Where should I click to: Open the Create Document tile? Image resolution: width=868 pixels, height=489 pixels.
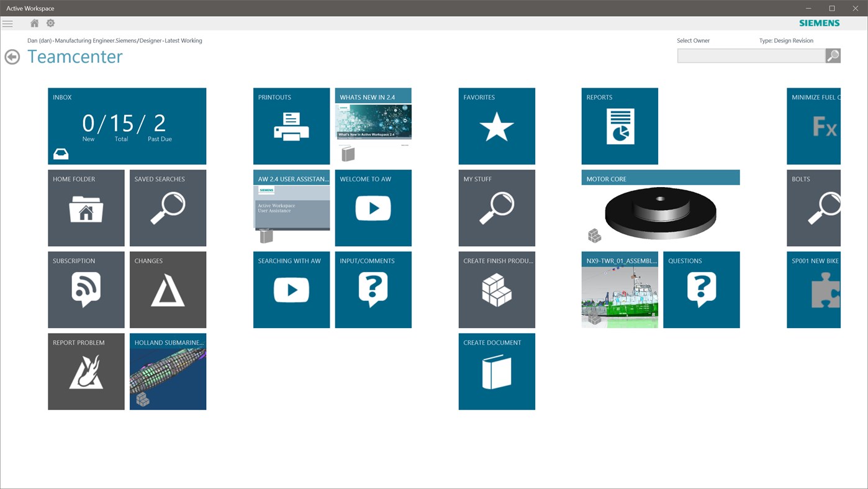click(497, 372)
